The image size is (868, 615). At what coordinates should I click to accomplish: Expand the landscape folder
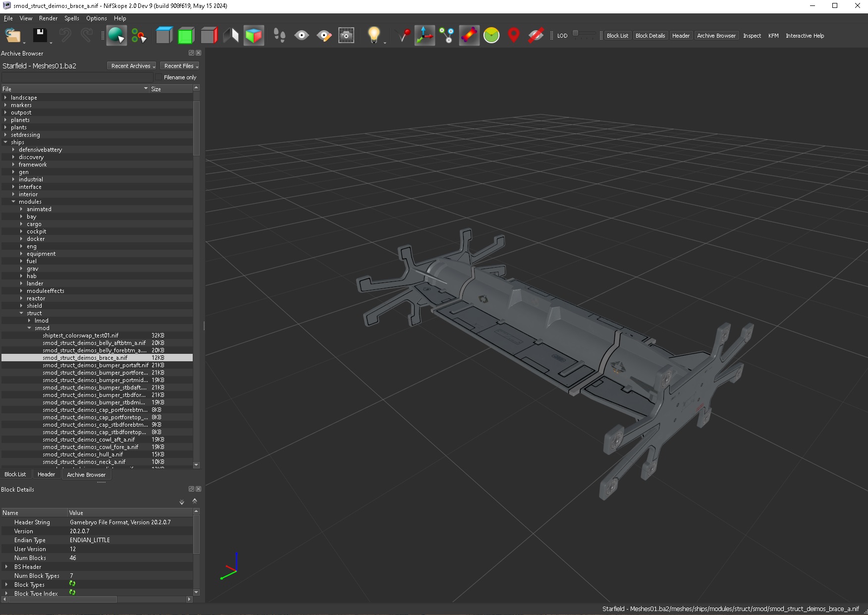[5, 98]
